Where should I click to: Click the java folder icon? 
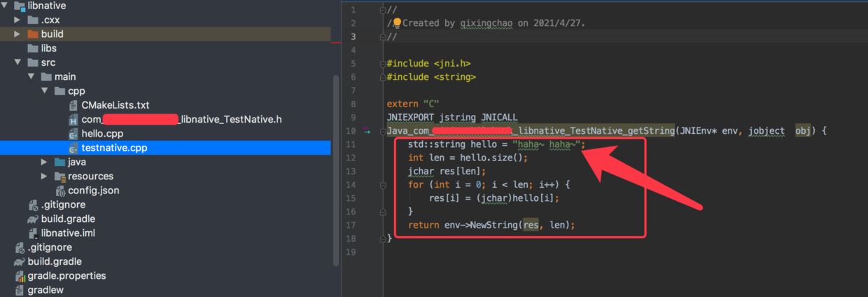coord(59,162)
